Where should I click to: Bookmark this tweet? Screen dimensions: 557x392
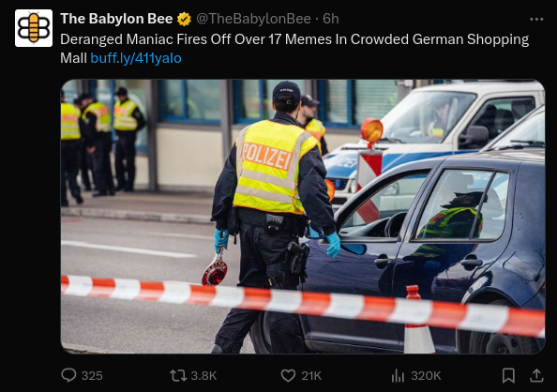pyautogui.click(x=508, y=376)
